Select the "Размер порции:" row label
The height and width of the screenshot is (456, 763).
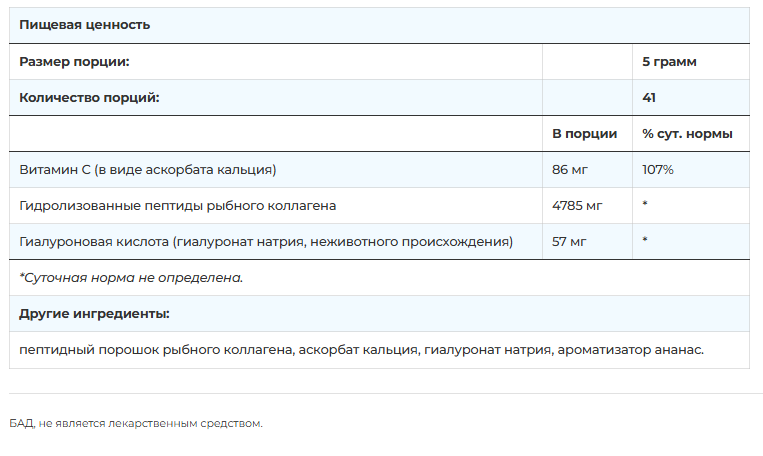point(74,61)
